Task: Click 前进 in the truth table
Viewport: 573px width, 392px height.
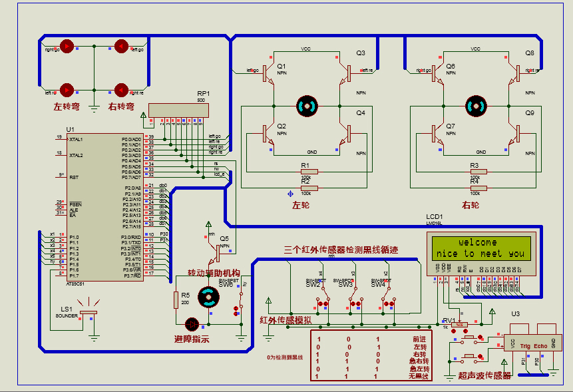Action: pyautogui.click(x=419, y=339)
